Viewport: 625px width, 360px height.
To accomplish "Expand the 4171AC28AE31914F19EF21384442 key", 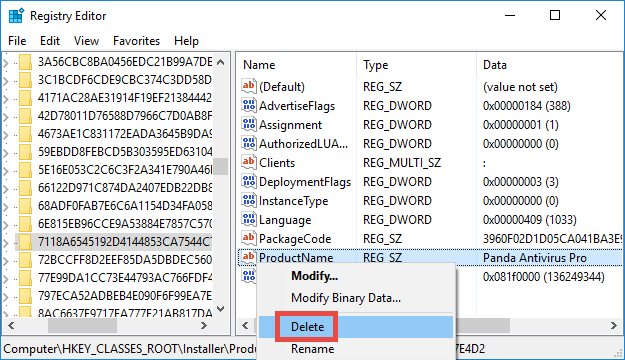I will point(6,98).
